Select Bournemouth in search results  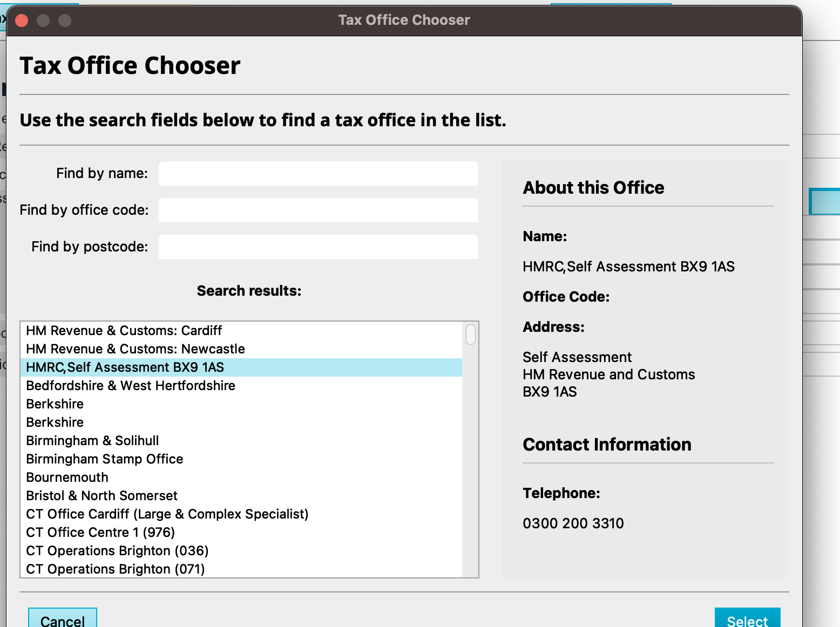point(67,478)
